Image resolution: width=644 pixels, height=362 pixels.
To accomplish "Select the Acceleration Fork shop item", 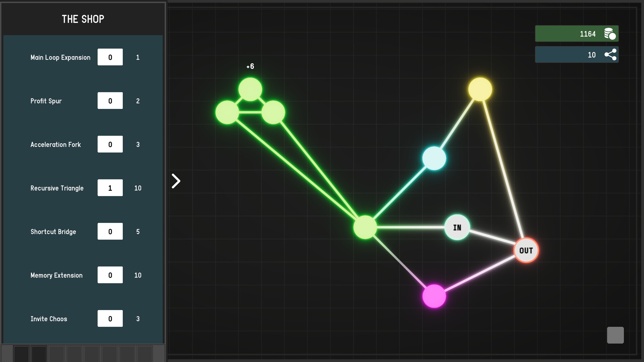I will click(110, 144).
